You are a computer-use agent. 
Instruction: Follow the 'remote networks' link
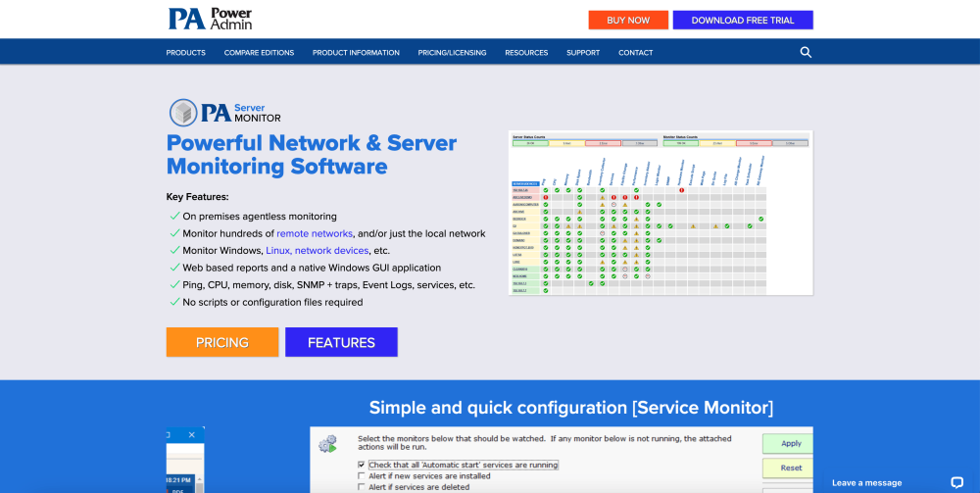[315, 234]
